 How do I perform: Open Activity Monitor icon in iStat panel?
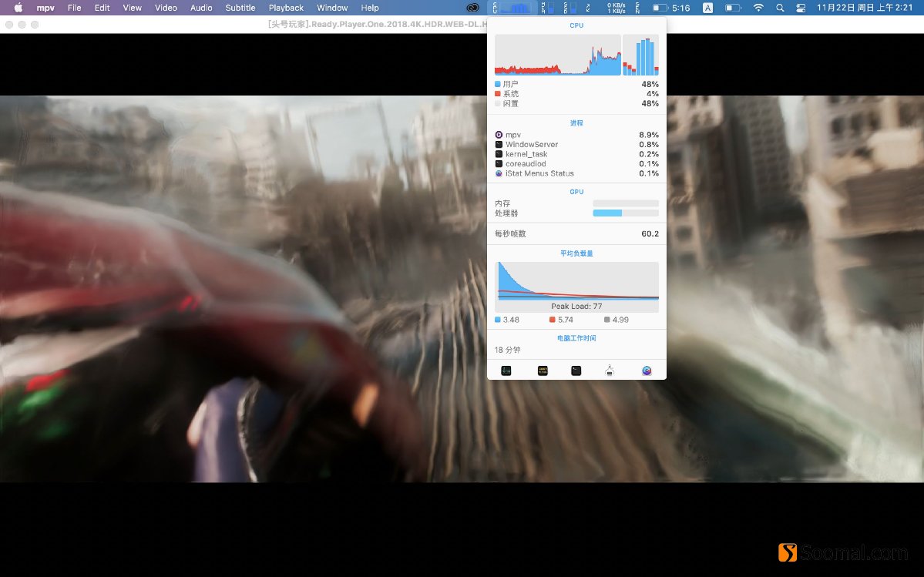[x=506, y=371]
